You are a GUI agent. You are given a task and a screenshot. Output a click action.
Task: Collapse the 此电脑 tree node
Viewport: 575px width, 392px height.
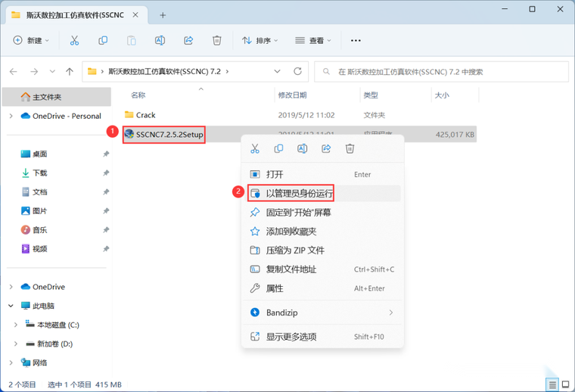click(11, 306)
